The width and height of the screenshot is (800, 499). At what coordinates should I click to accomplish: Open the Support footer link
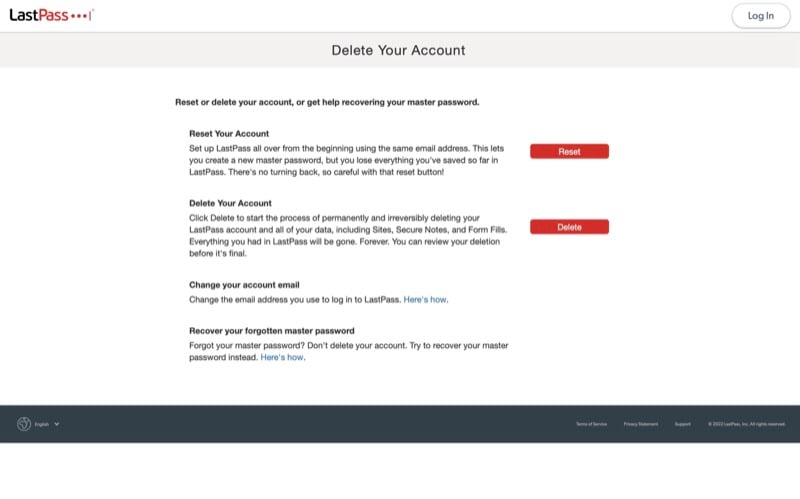pyautogui.click(x=683, y=424)
